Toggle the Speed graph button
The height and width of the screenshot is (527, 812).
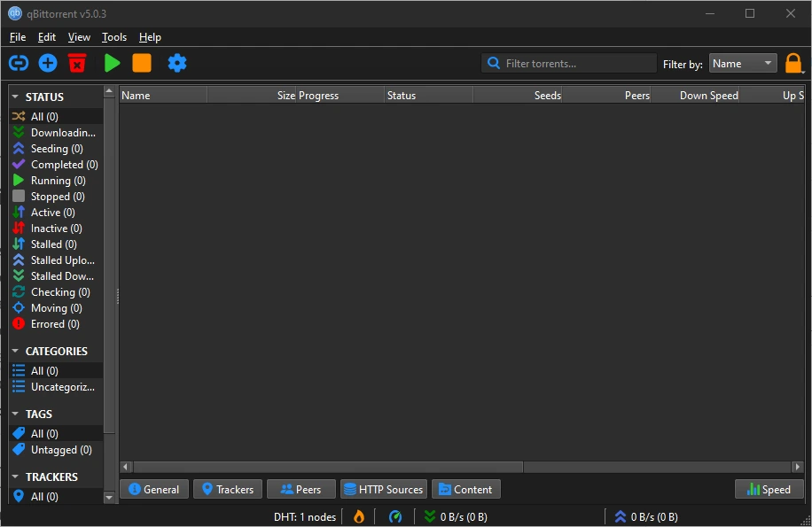pos(769,489)
